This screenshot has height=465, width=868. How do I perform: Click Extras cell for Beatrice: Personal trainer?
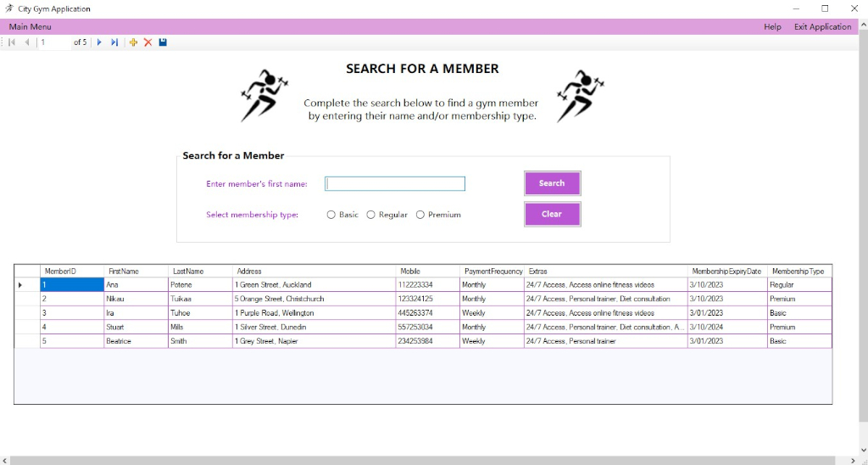(605, 341)
